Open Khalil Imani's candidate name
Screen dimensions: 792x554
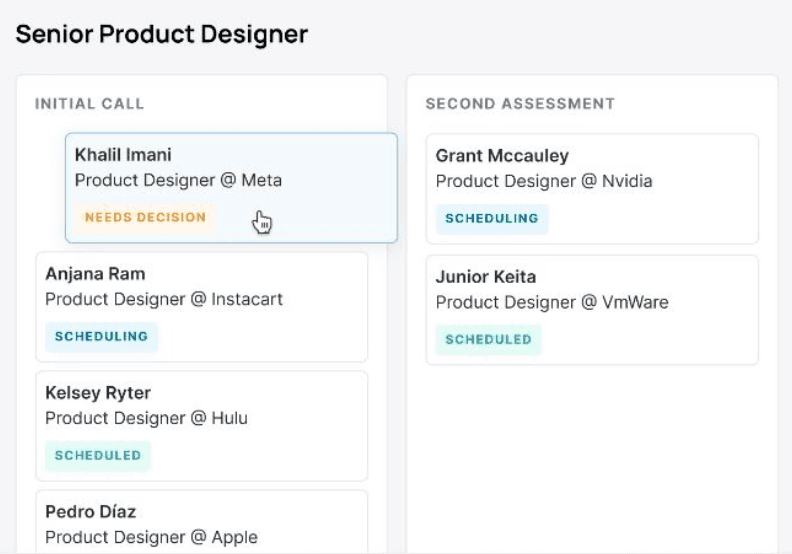point(123,155)
